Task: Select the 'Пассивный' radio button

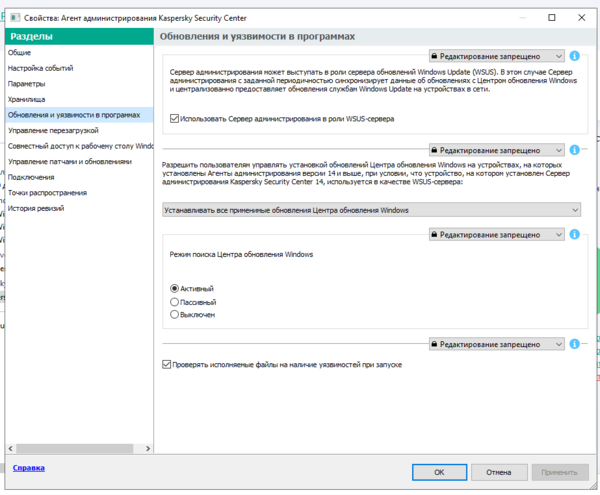Action: click(x=174, y=302)
